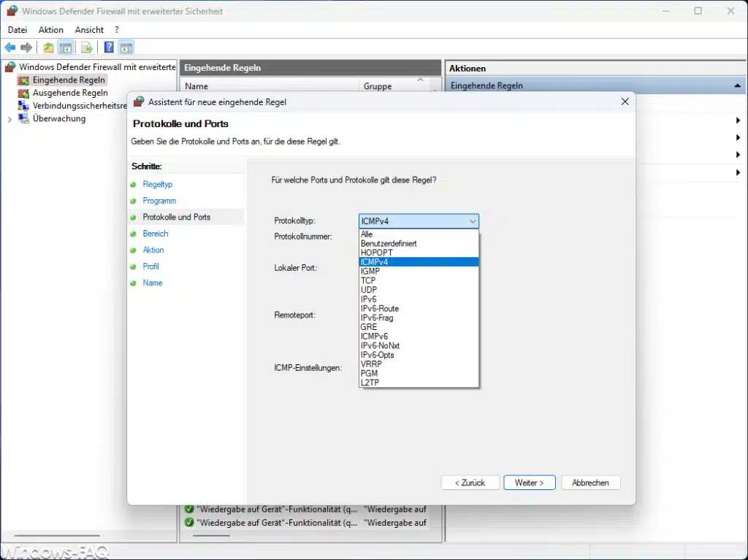Select Verbindungssicherheitsregeln tree node
748x560 pixels.
pos(79,105)
